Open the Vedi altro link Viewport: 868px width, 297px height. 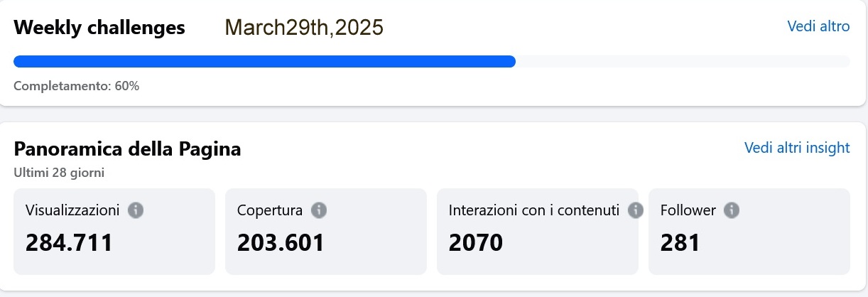(818, 26)
